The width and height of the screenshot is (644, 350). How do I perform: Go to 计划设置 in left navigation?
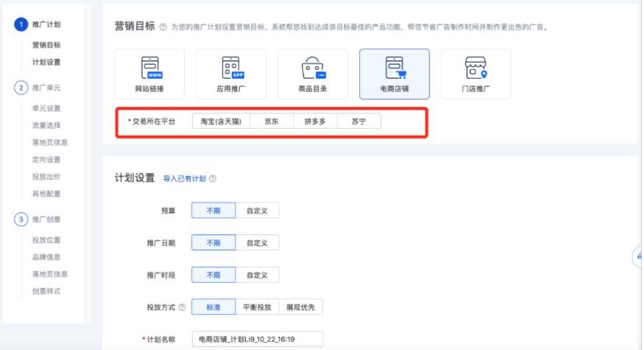[46, 62]
